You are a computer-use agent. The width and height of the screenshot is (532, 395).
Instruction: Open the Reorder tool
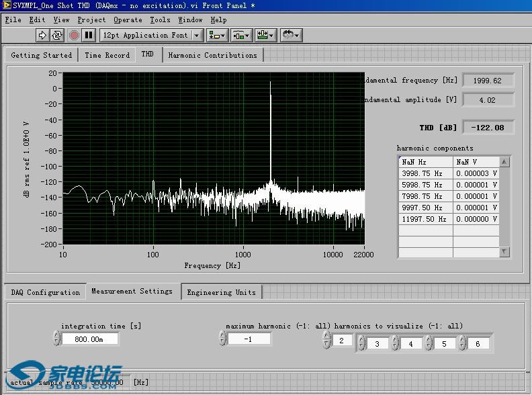(291, 35)
